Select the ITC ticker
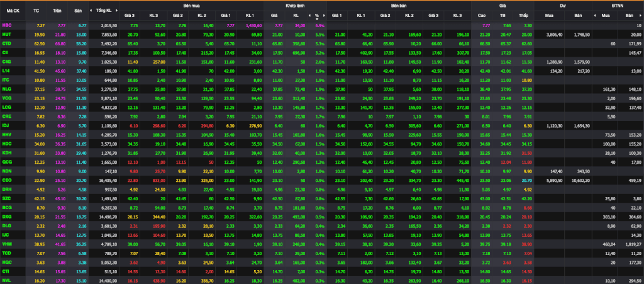This screenshot has width=644, height=284. (x=6, y=80)
